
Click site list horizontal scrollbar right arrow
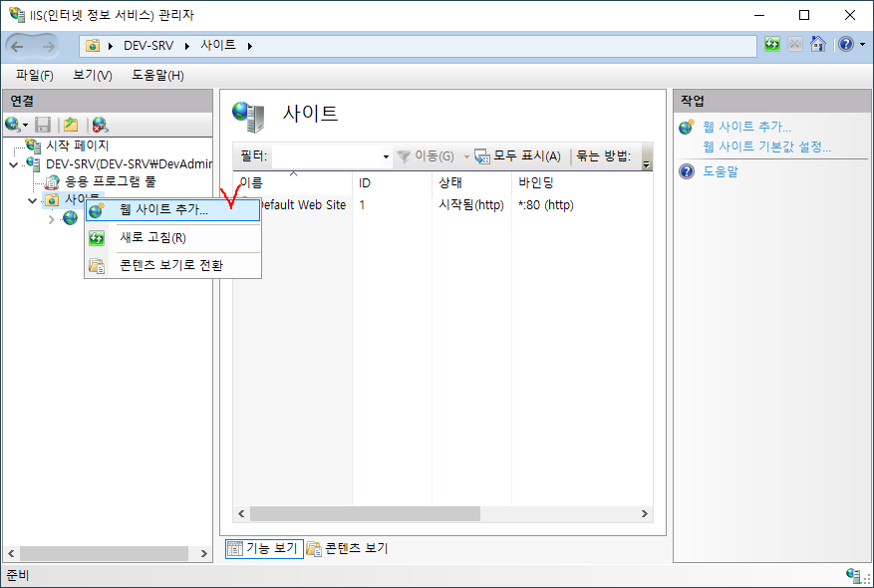(x=645, y=514)
